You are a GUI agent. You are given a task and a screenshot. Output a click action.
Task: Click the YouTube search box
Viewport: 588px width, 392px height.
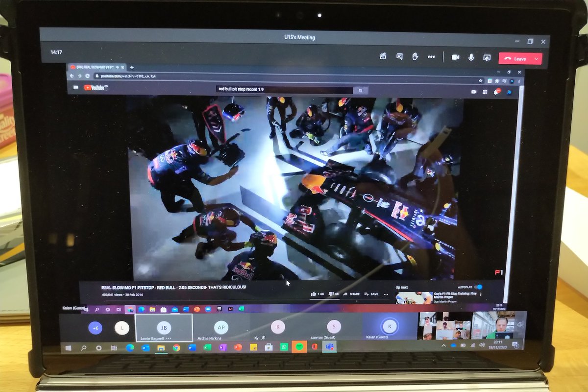pyautogui.click(x=285, y=89)
